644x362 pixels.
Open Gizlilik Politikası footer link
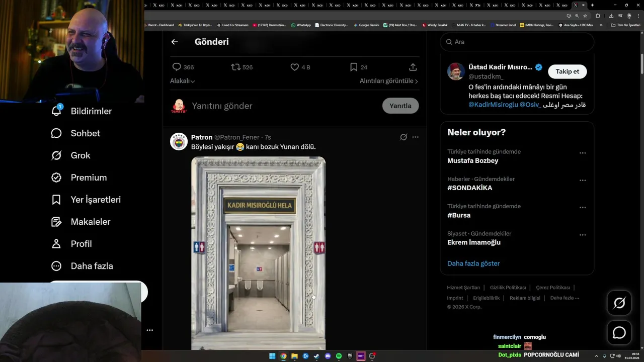coord(508,288)
